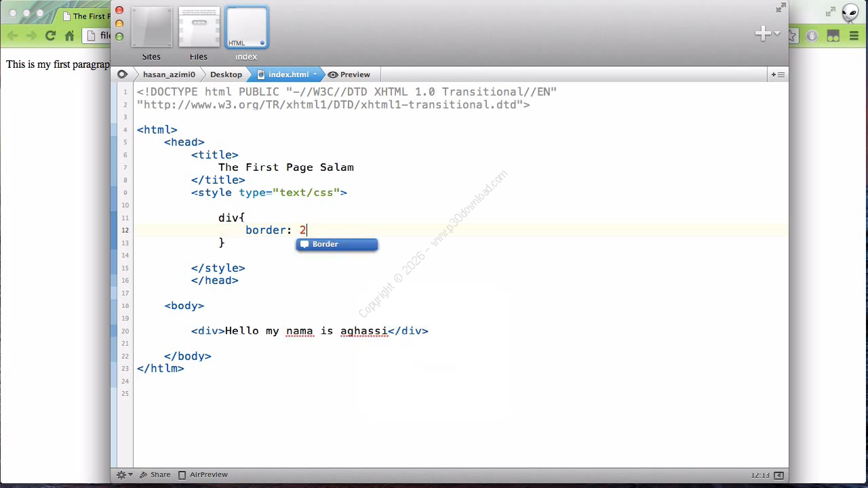Toggle sidebar panel icon at bottom right
This screenshot has width=868, height=488.
(x=778, y=475)
